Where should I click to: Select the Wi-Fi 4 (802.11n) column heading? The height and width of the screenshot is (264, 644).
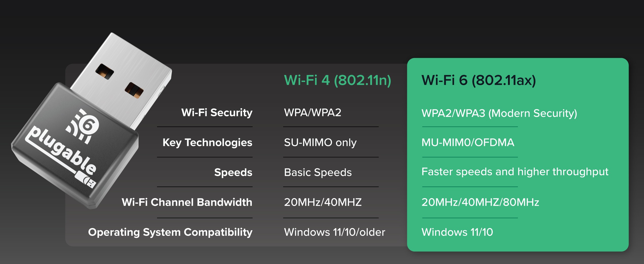(338, 80)
